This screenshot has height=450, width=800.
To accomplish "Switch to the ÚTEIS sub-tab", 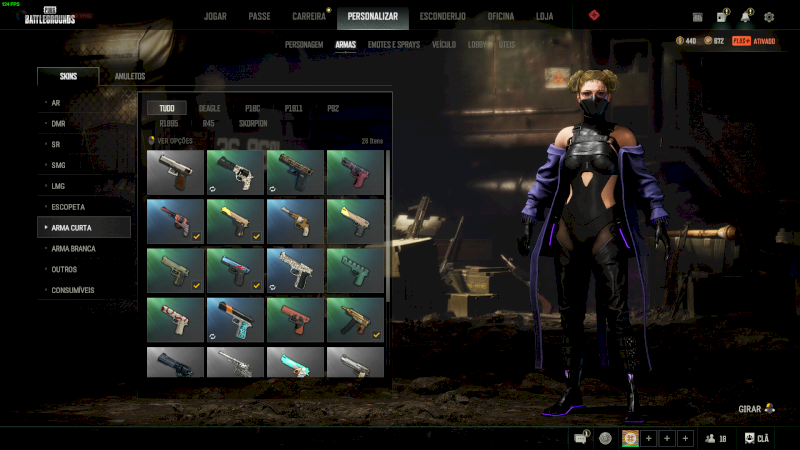I will (507, 45).
